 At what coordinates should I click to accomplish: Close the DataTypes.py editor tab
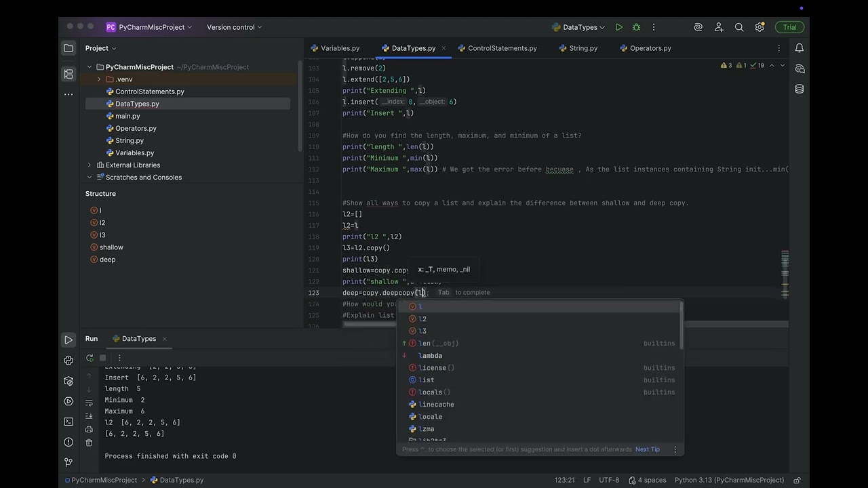444,48
